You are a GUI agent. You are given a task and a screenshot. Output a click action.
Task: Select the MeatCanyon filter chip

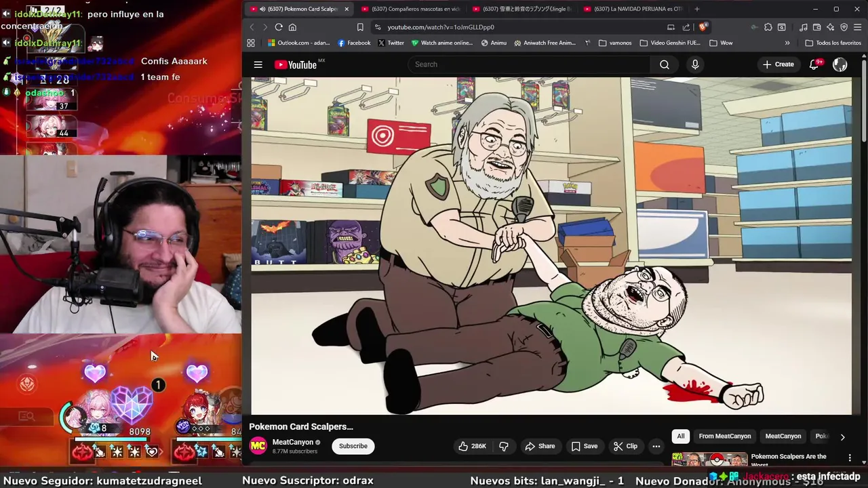(x=783, y=436)
